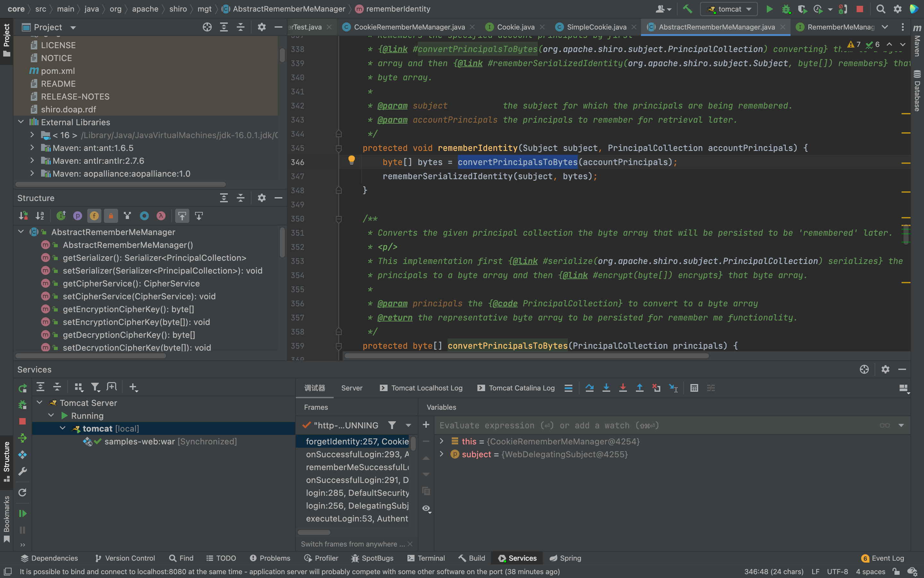Open Project panel settings gear
Screen dimensions: 924x578
coord(261,27)
